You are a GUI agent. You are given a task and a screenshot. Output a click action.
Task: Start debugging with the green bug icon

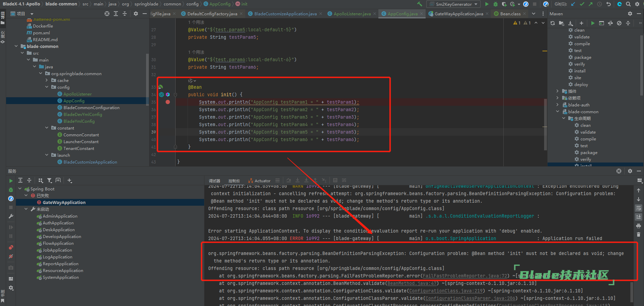pyautogui.click(x=496, y=4)
